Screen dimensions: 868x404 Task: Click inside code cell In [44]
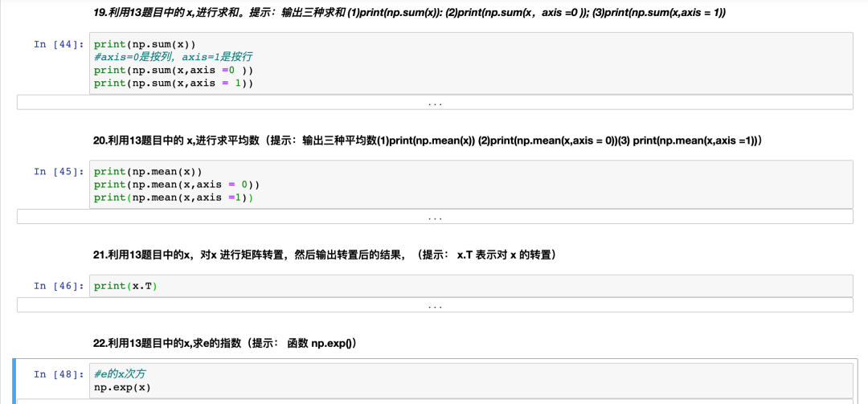click(x=470, y=63)
